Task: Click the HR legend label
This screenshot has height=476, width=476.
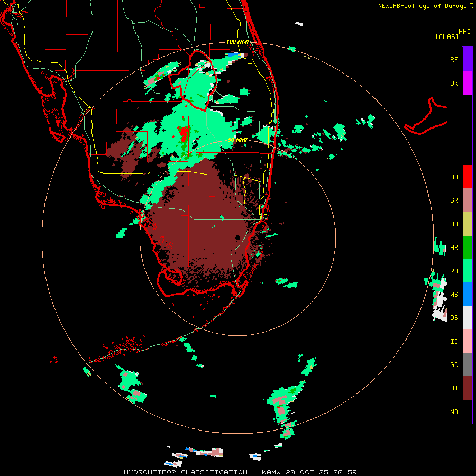Action: tap(454, 248)
